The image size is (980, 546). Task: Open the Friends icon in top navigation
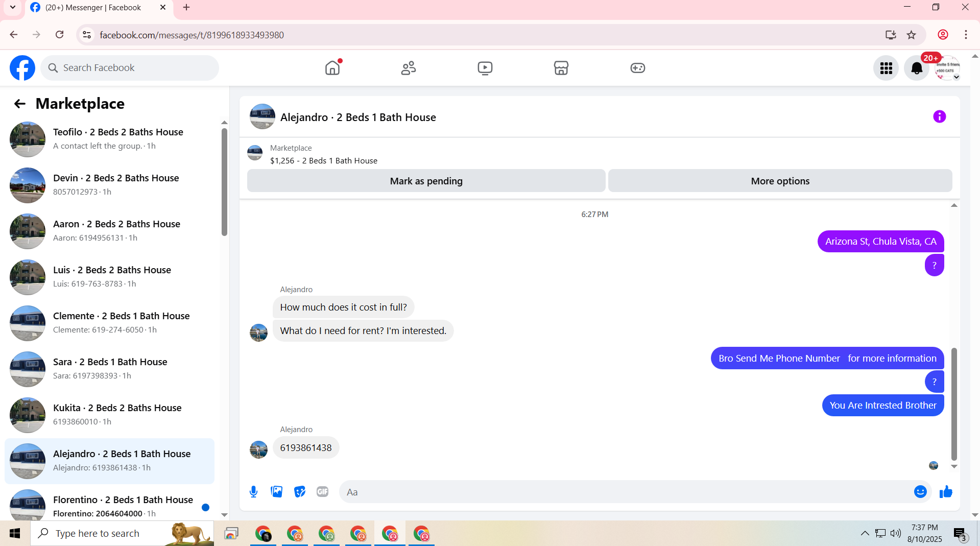tap(409, 68)
